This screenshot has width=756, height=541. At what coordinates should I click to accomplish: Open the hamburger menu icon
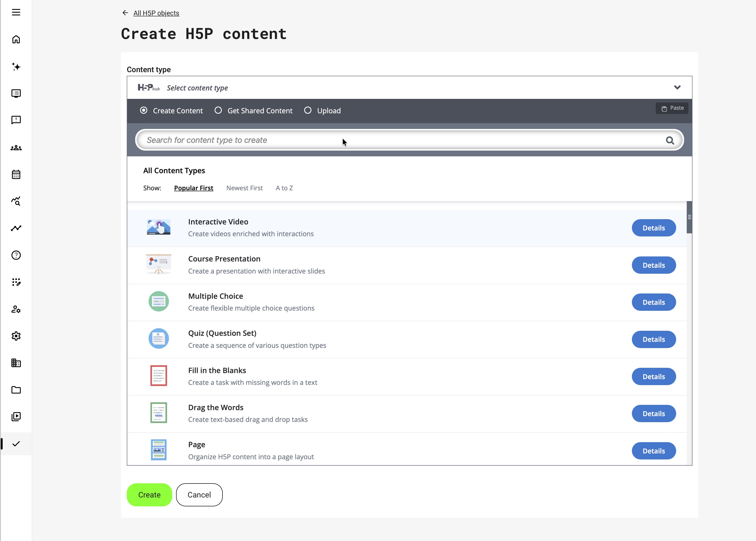[16, 12]
